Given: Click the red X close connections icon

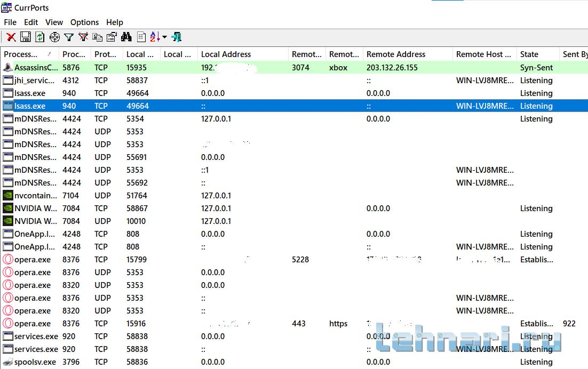Looking at the screenshot, I should click(11, 37).
